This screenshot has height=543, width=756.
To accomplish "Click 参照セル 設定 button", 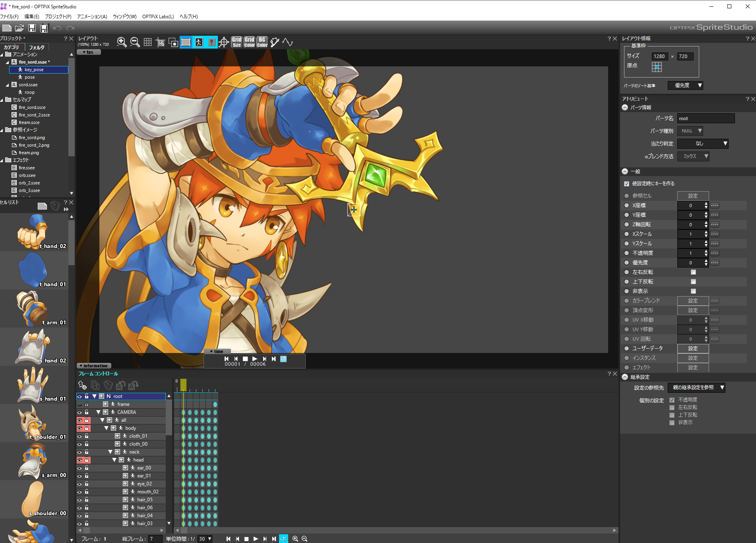I will 693,196.
